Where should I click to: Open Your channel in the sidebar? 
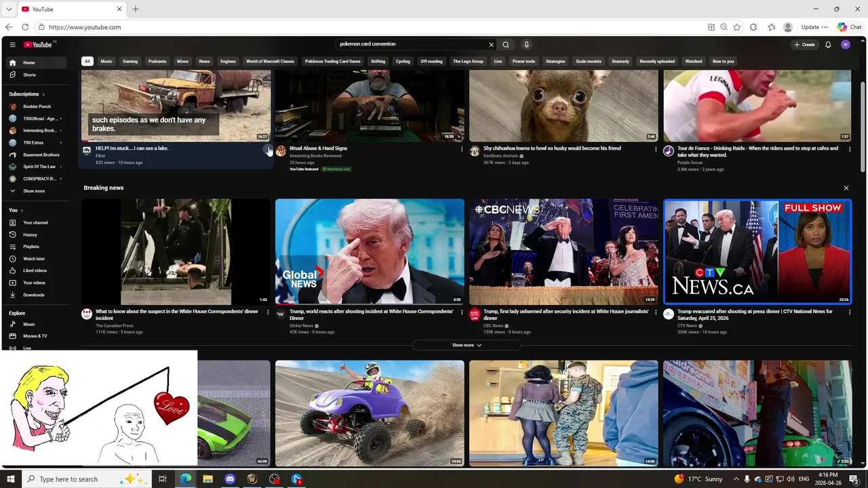tap(37, 222)
